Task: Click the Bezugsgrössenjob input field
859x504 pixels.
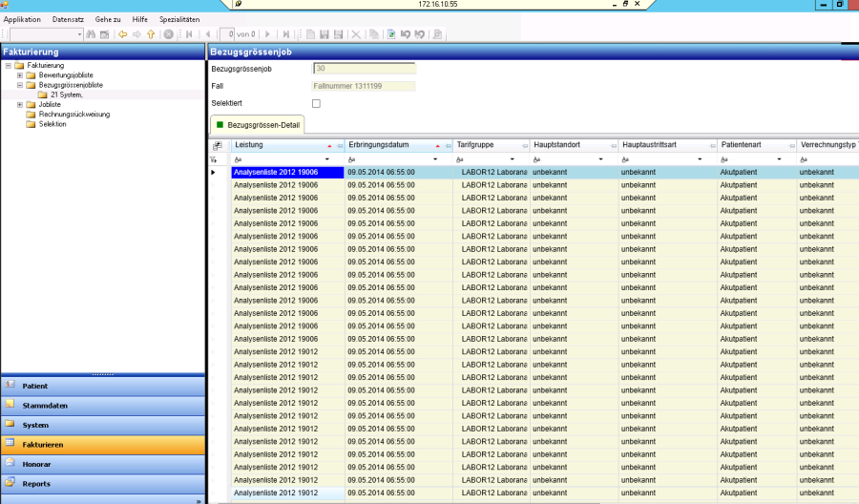Action: (364, 68)
